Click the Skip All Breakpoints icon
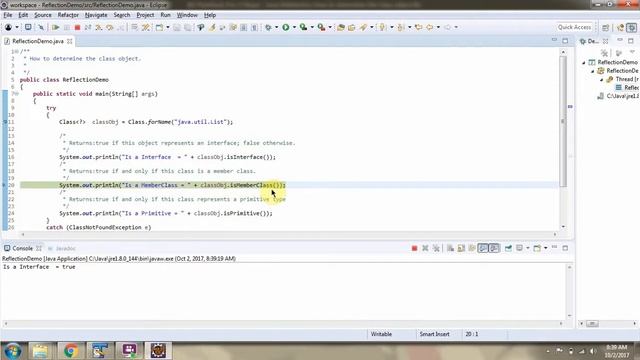The width and height of the screenshot is (640, 360). 41,27
